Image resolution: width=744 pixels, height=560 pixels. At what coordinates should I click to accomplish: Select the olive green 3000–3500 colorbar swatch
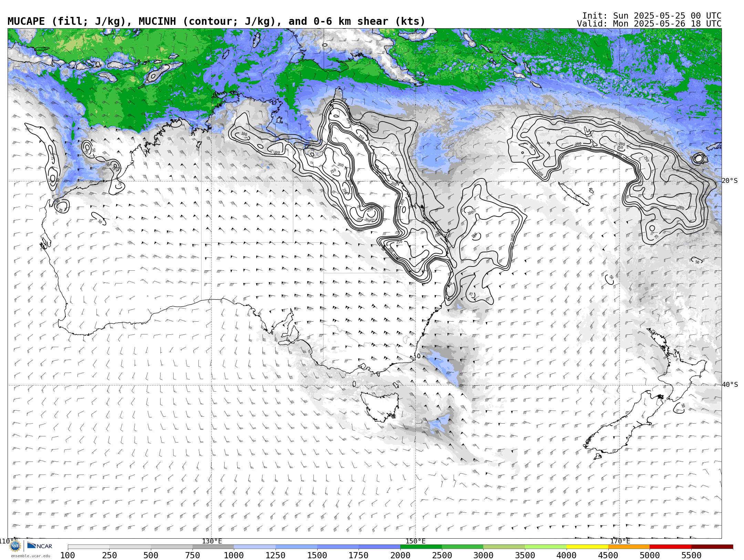504,547
